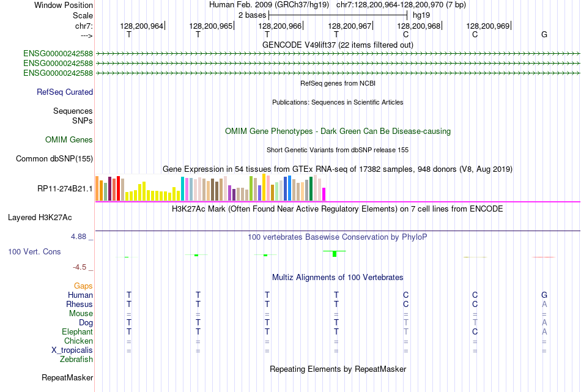The width and height of the screenshot is (581, 392).
Task: Click the tallest green PhyloP conservation bar
Action: coord(334,254)
